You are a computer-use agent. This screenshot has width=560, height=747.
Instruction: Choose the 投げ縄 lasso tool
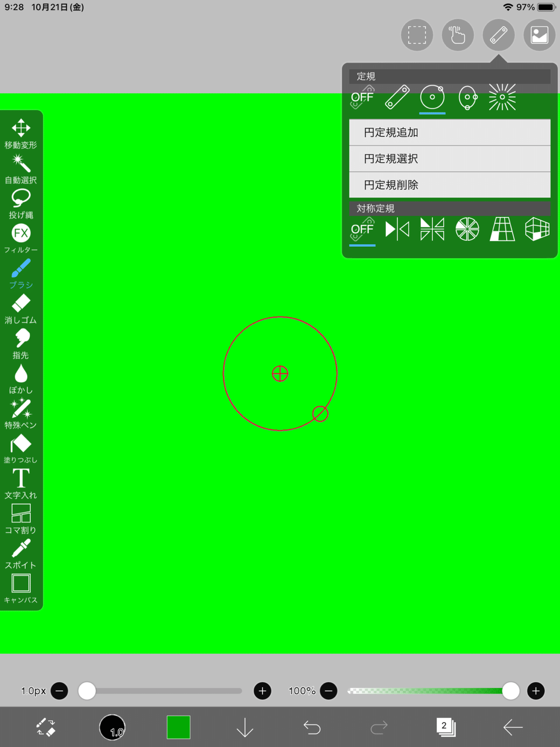[21, 204]
